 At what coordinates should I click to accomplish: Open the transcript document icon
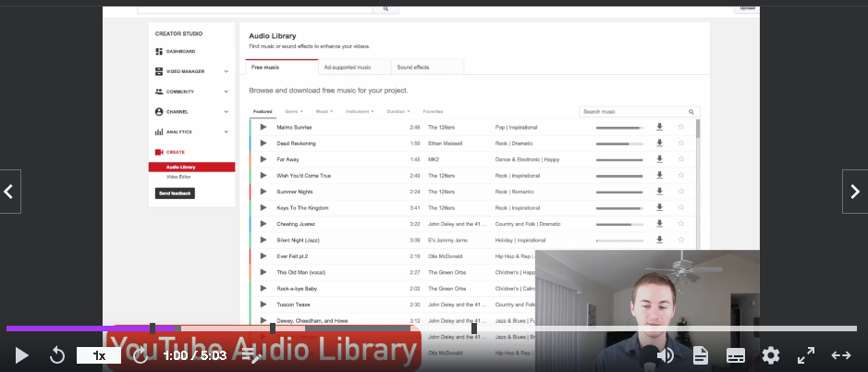[701, 354]
